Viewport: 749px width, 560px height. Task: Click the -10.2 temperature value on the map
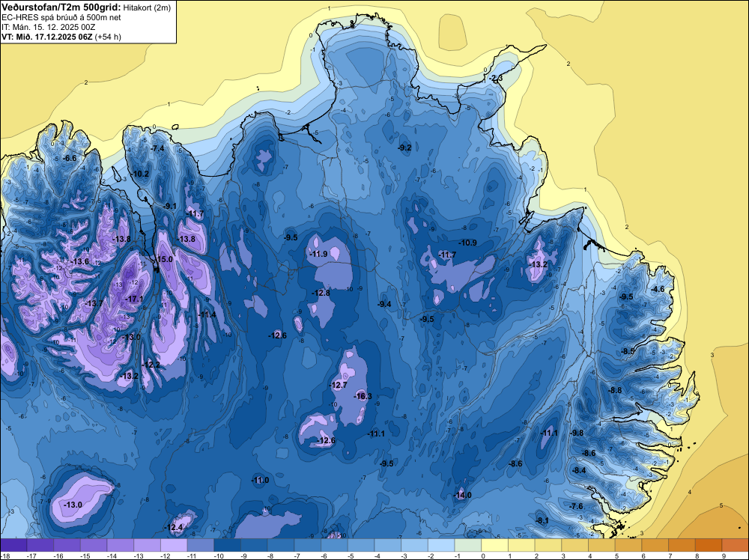(x=140, y=174)
